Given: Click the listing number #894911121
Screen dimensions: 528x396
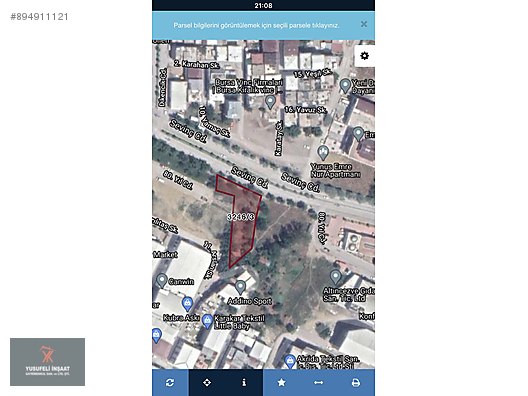Looking at the screenshot, I should coord(39,17).
